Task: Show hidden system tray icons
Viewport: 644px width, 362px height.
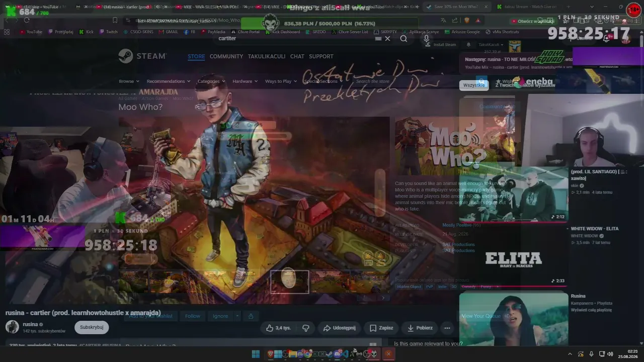Action: point(570,354)
